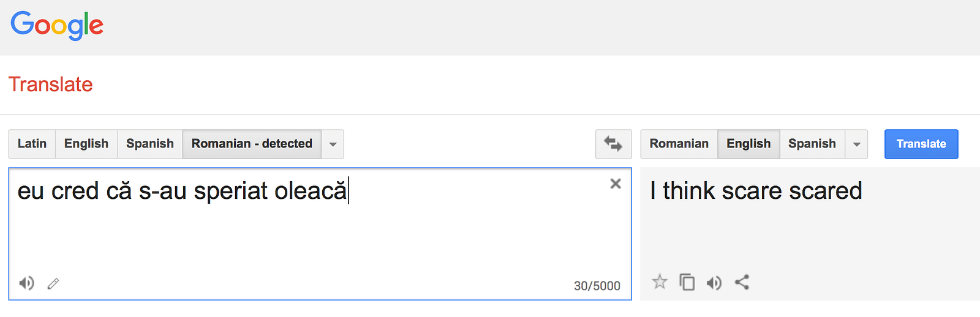This screenshot has height=317, width=980.
Task: Swap source and target languages
Action: (x=613, y=144)
